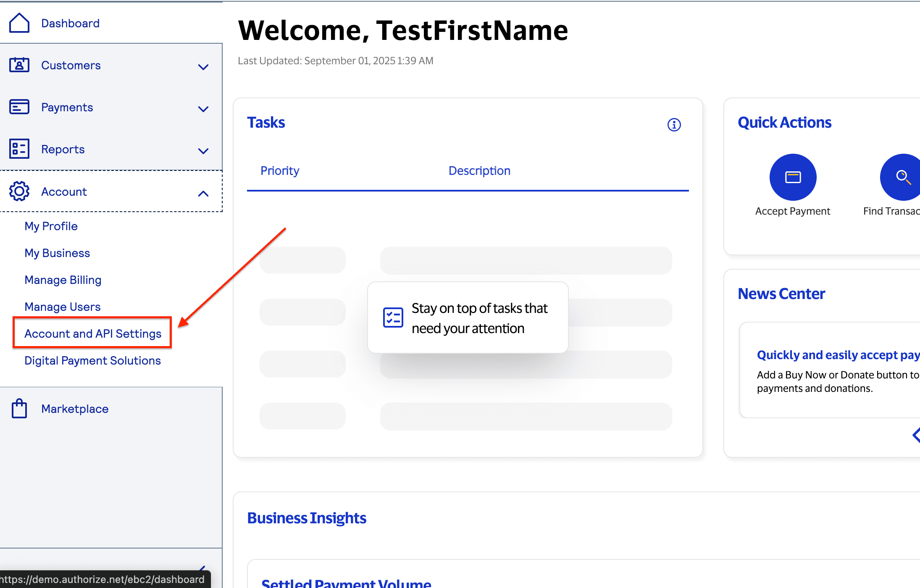Sort tasks by Priority column header

(x=280, y=171)
